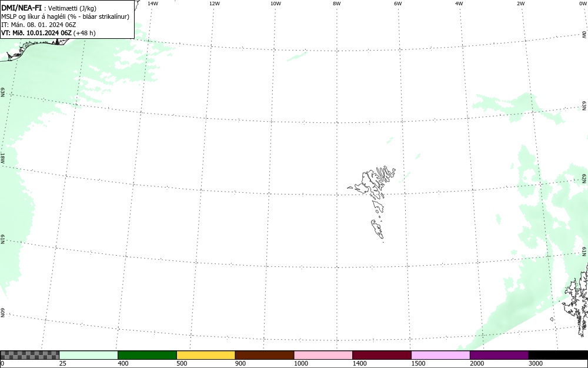Click the "DMI/NEA-FI" title text
Screen dimensions: 588x368
[x=21, y=8]
